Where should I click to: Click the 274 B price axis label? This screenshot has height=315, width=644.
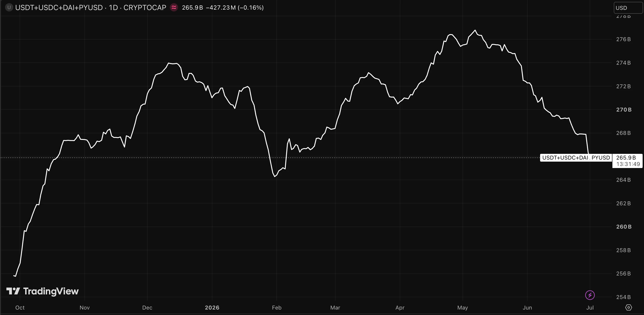click(623, 63)
